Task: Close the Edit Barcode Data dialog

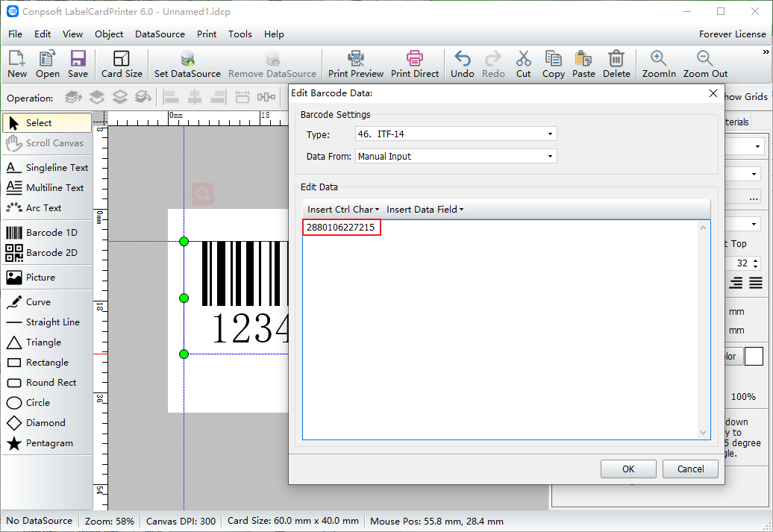Action: 713,93
